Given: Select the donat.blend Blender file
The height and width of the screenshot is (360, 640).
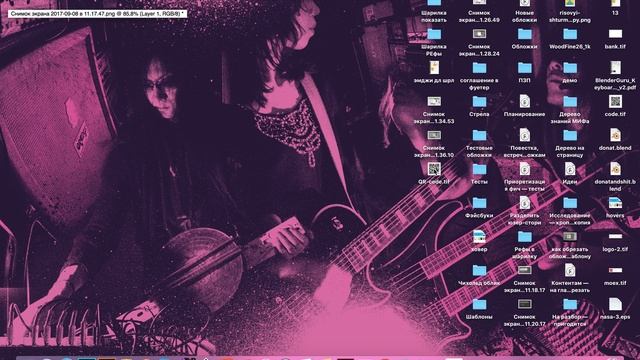Looking at the screenshot, I should [x=615, y=135].
